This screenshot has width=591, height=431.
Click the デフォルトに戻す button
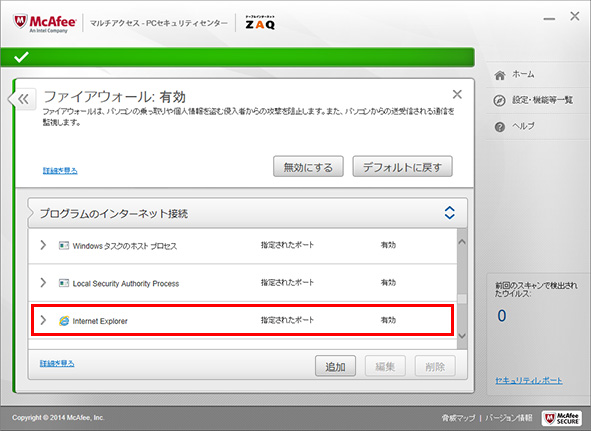click(x=403, y=166)
